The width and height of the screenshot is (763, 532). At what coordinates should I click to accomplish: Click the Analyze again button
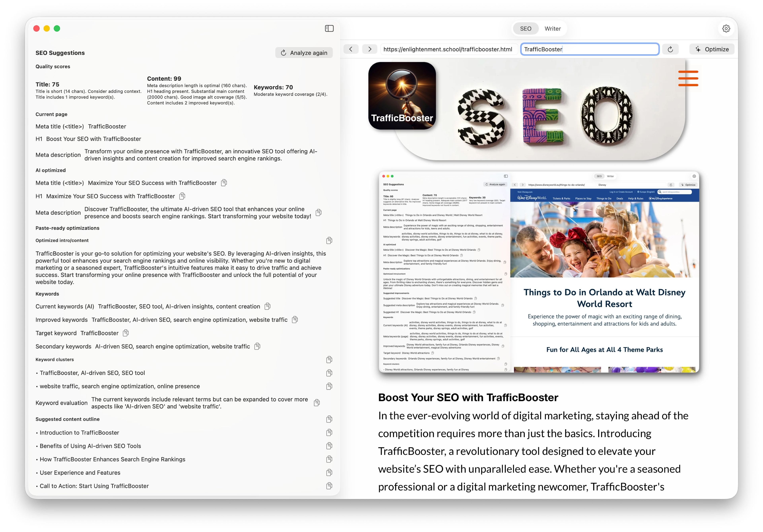304,53
